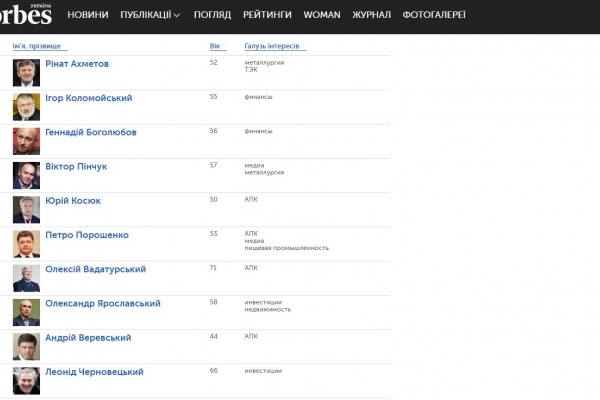This screenshot has width=600, height=400.
Task: Open the ПОГЛЯД section
Action: tap(212, 16)
